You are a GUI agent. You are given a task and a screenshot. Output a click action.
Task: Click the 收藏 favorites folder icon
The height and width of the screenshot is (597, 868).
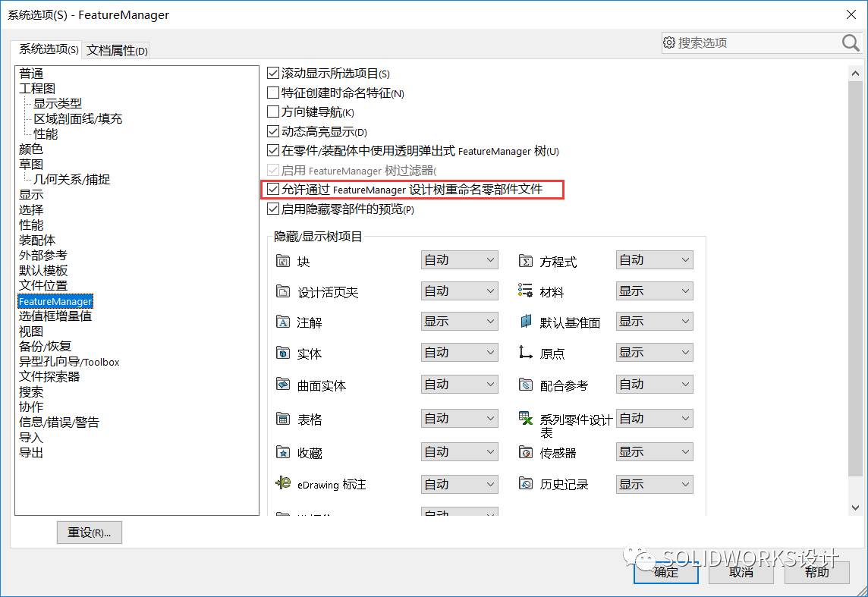pyautogui.click(x=283, y=453)
